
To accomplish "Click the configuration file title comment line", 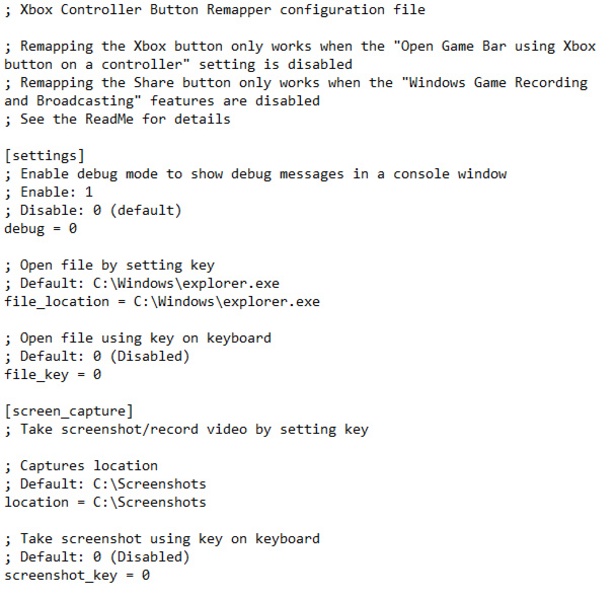I will 215,10.
